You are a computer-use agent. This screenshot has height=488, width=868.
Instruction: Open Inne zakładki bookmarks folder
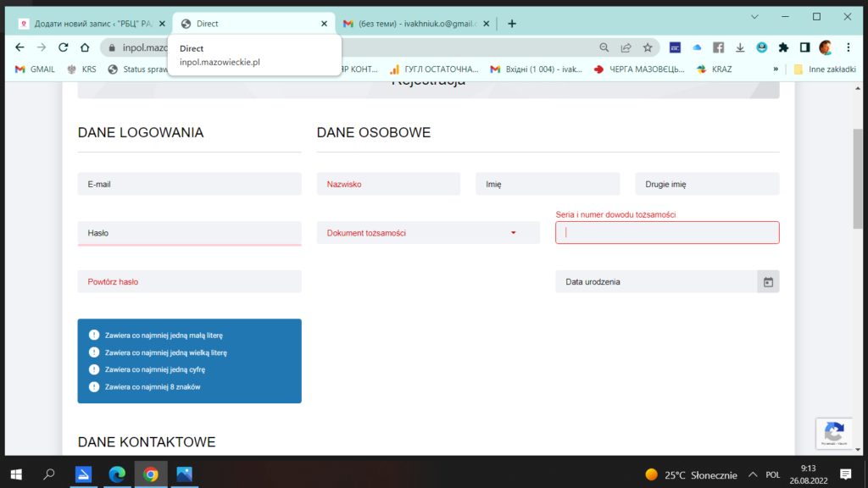[825, 69]
